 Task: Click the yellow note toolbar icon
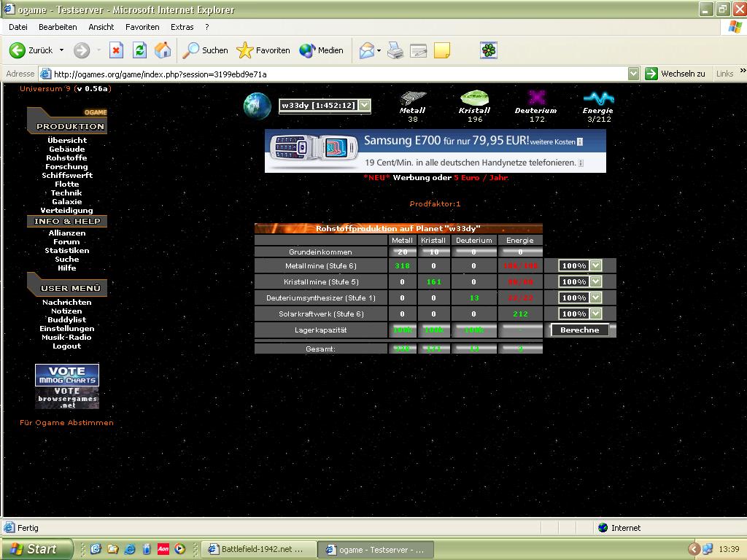pos(442,50)
